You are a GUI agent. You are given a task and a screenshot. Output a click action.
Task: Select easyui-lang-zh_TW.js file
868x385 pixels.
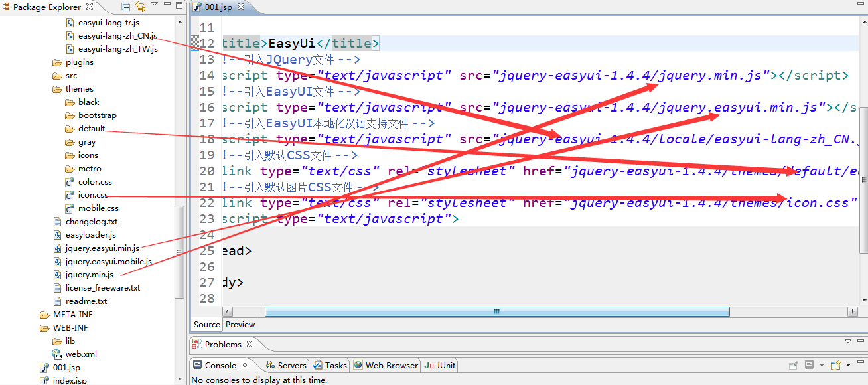point(111,48)
